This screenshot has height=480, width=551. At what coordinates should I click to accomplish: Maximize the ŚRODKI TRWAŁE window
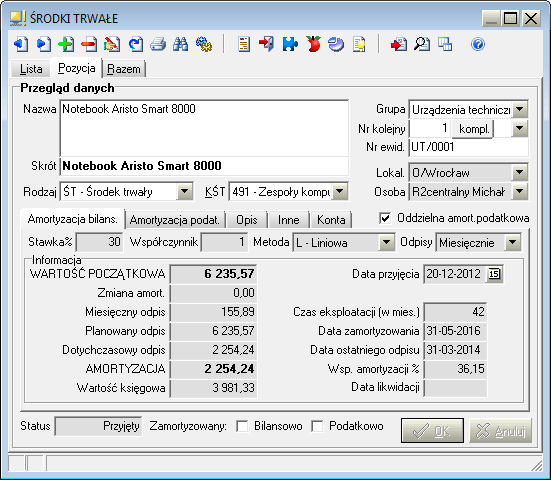(x=510, y=18)
